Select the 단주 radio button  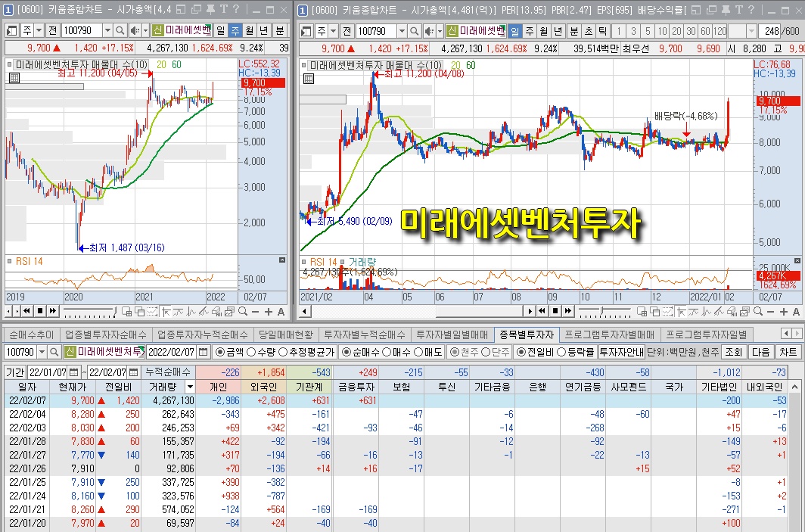[x=486, y=353]
